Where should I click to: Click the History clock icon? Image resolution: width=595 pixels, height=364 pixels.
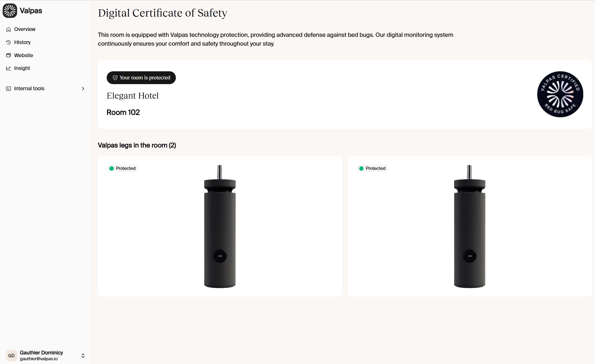coord(9,42)
